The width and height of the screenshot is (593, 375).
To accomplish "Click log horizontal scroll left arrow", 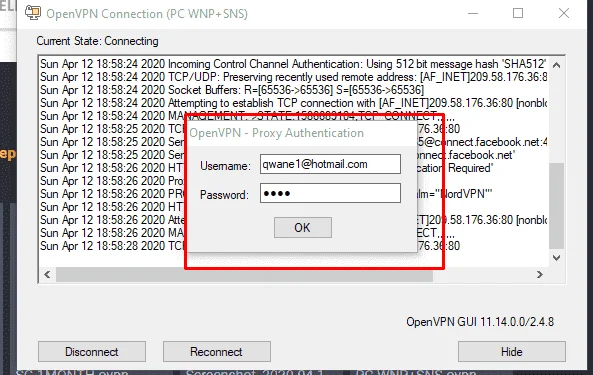I will (47, 274).
